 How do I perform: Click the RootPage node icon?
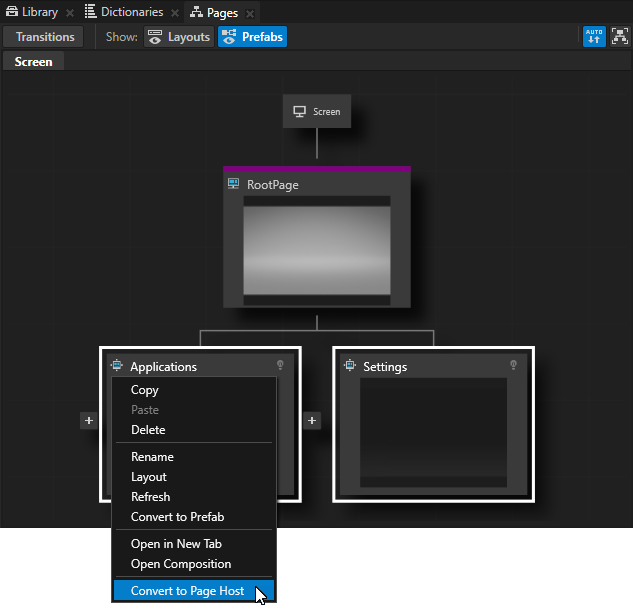[234, 184]
